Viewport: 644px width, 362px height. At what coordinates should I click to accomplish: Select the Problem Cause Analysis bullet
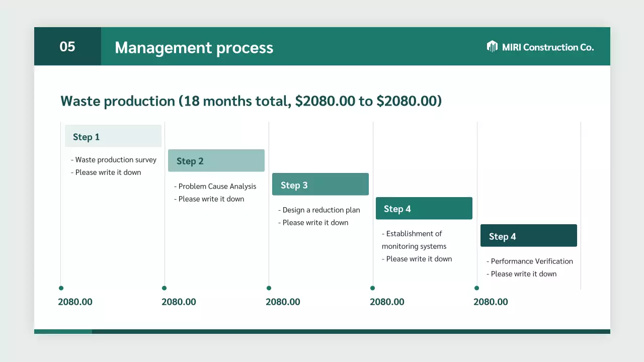[x=217, y=187]
